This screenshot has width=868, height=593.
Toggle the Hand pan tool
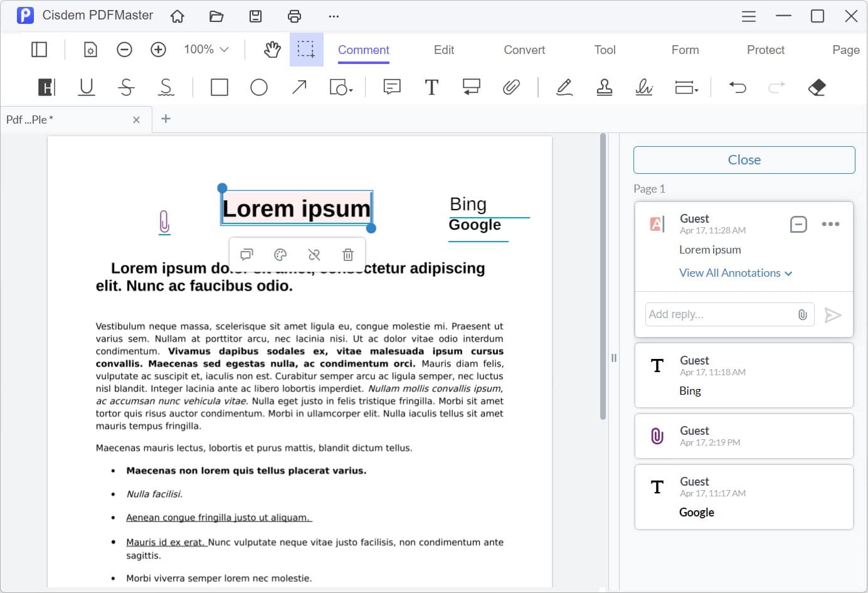272,50
